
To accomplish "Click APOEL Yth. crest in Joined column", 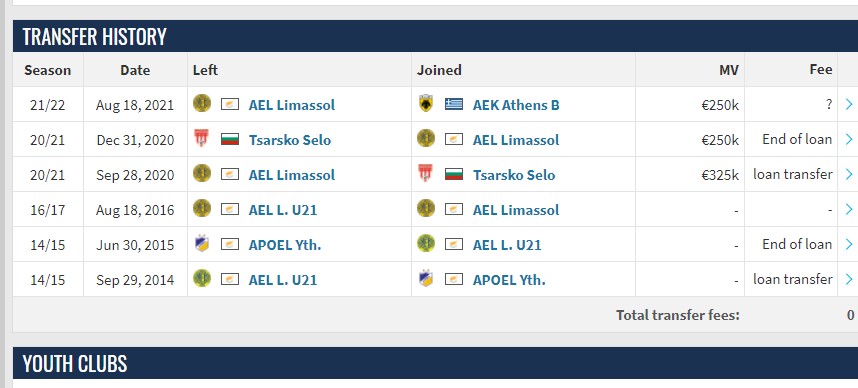I will coord(426,279).
